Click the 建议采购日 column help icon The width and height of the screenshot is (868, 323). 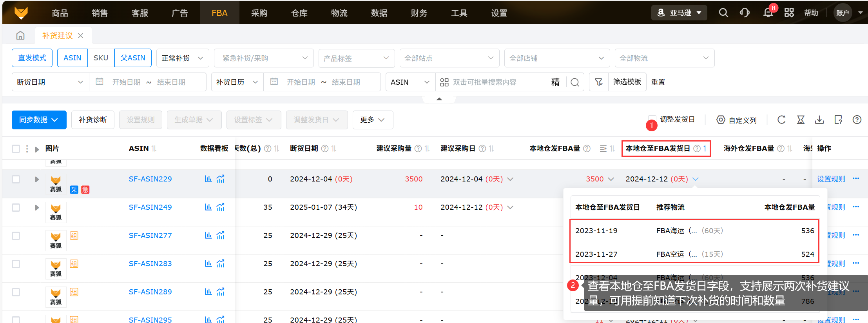pyautogui.click(x=482, y=149)
